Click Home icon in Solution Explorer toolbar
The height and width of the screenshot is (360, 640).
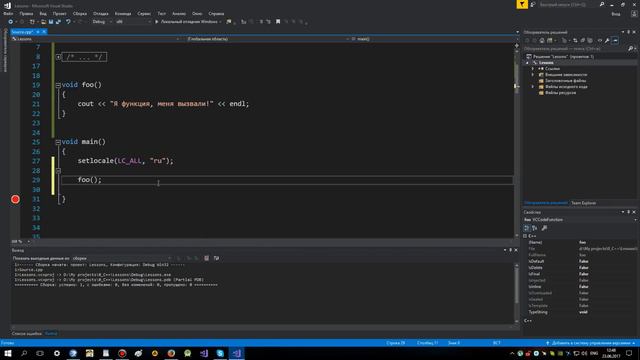pos(542,40)
